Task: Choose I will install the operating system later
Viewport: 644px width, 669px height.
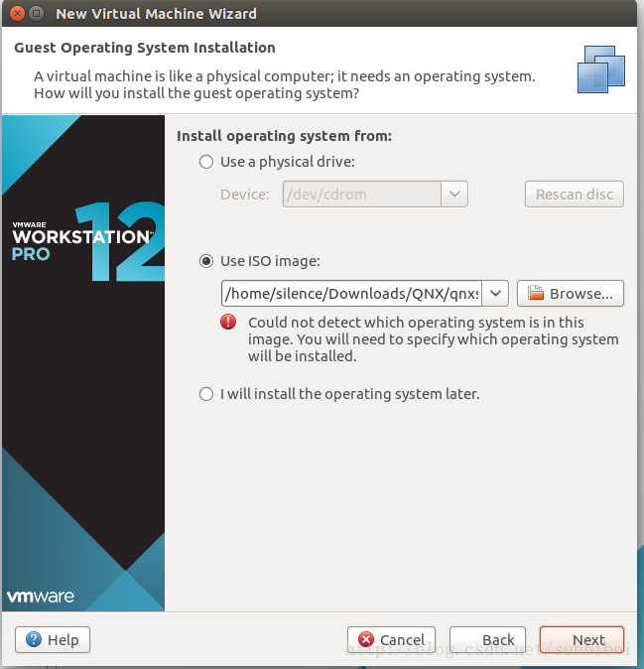Action: pos(206,394)
